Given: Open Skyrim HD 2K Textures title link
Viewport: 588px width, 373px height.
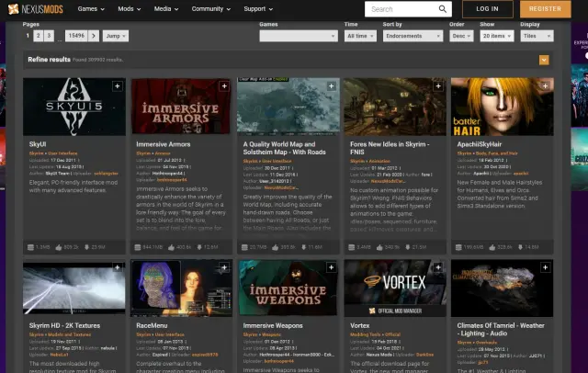Looking at the screenshot, I should pos(64,326).
